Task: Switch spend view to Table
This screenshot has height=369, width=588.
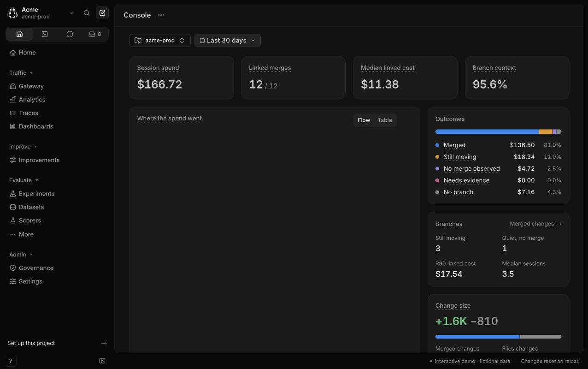Action: (385, 120)
